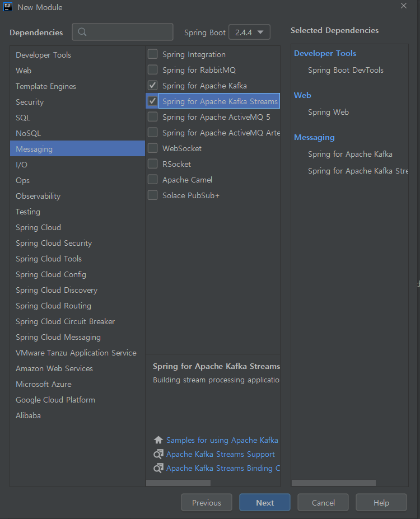Enable the Solace PubSub+ checkbox

click(x=152, y=195)
